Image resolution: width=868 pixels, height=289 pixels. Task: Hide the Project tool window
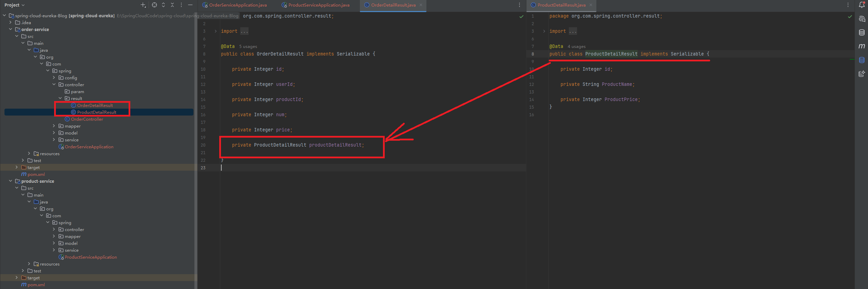pyautogui.click(x=190, y=5)
